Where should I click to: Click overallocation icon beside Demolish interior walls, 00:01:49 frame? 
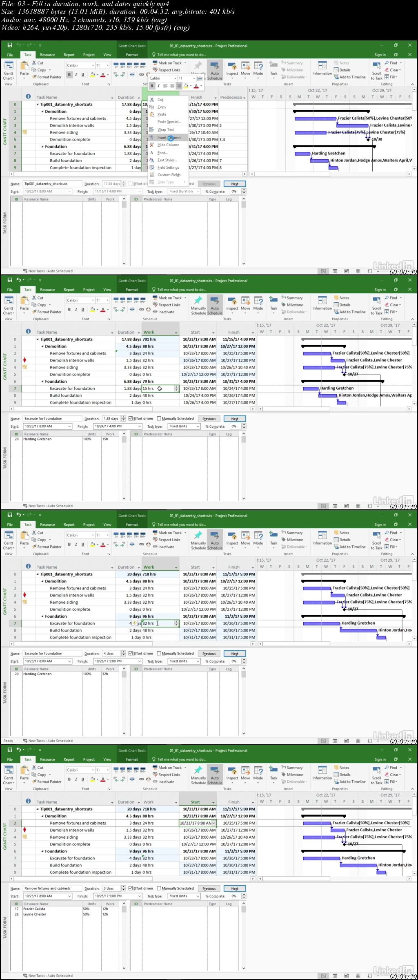pos(24,360)
